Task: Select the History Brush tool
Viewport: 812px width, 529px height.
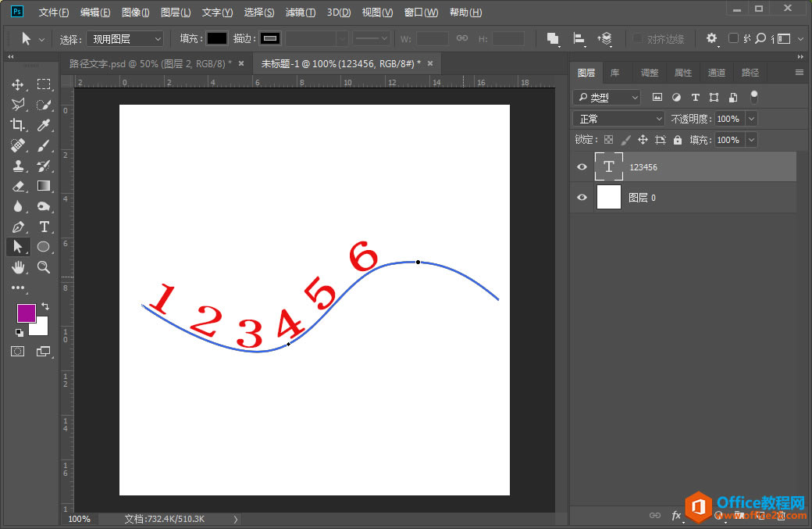Action: pyautogui.click(x=44, y=166)
